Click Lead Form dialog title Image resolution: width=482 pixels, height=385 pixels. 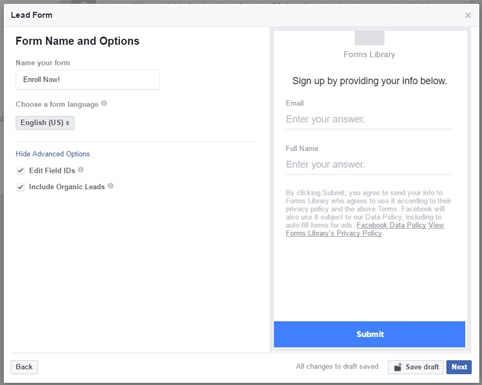coord(31,15)
